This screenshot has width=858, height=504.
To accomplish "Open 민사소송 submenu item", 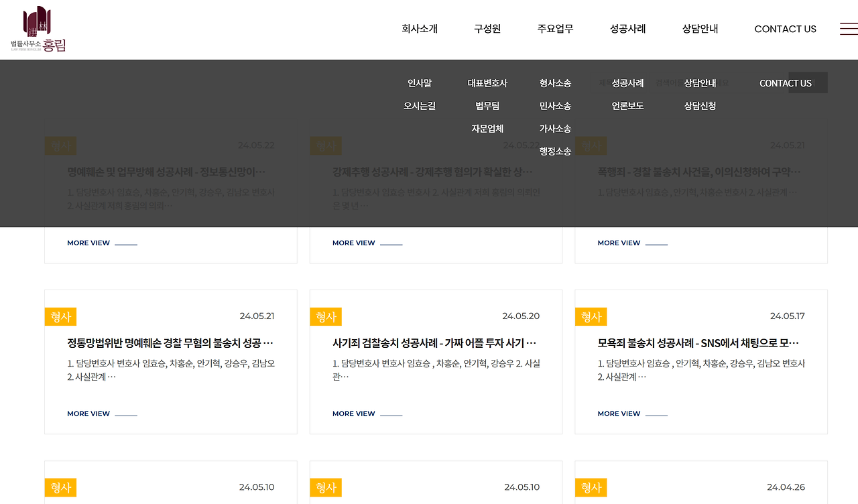I will coord(555,106).
